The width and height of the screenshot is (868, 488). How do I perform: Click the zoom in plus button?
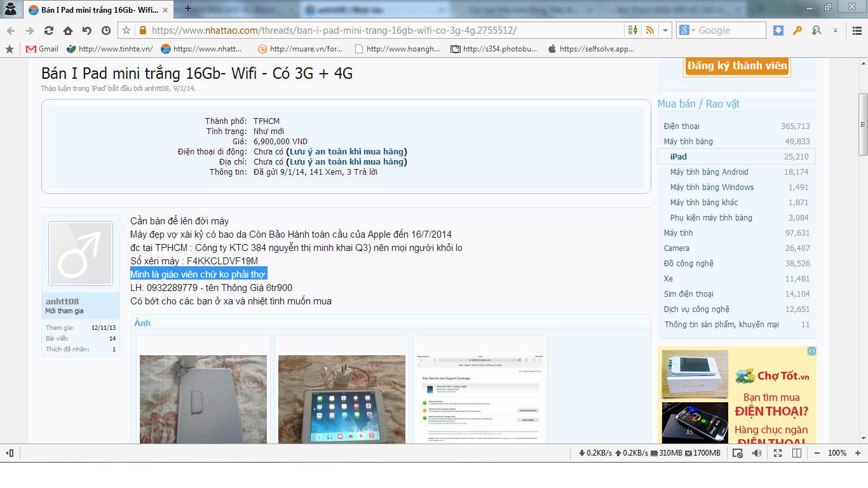(x=857, y=453)
